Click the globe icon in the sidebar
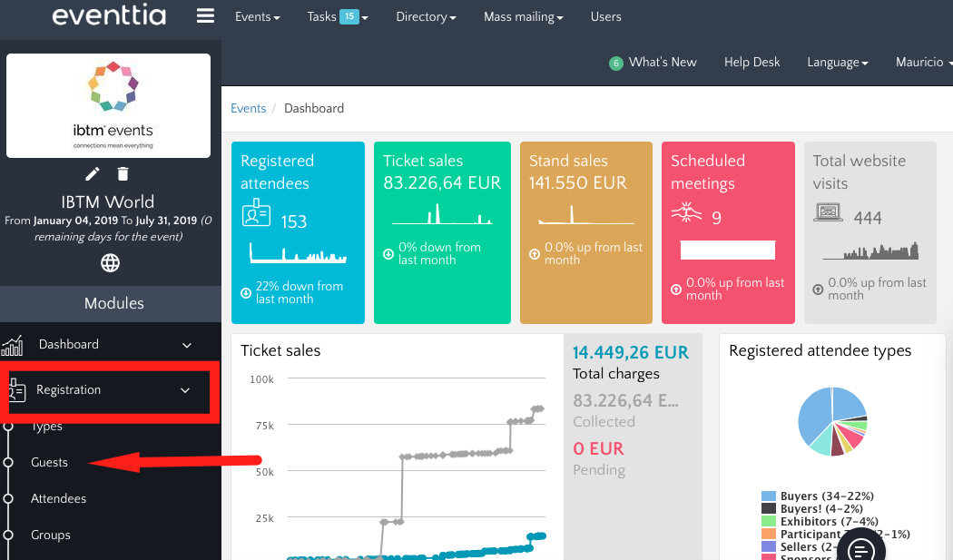 click(x=110, y=263)
